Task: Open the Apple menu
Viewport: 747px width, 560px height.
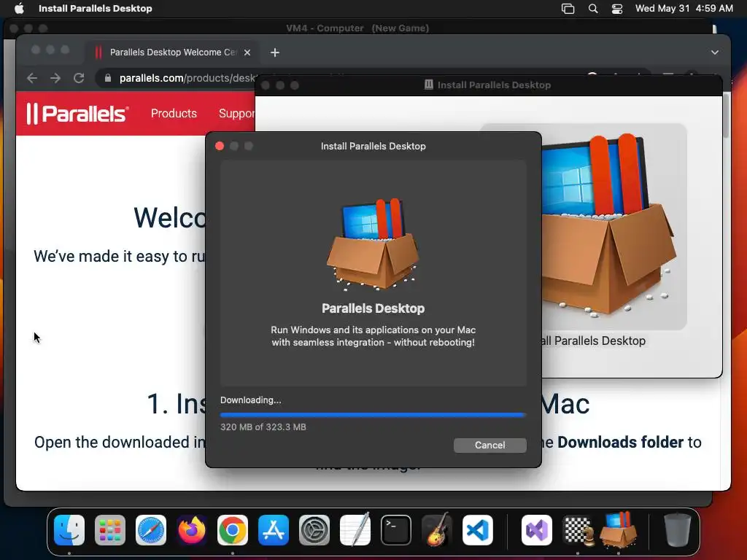Action: [x=18, y=8]
